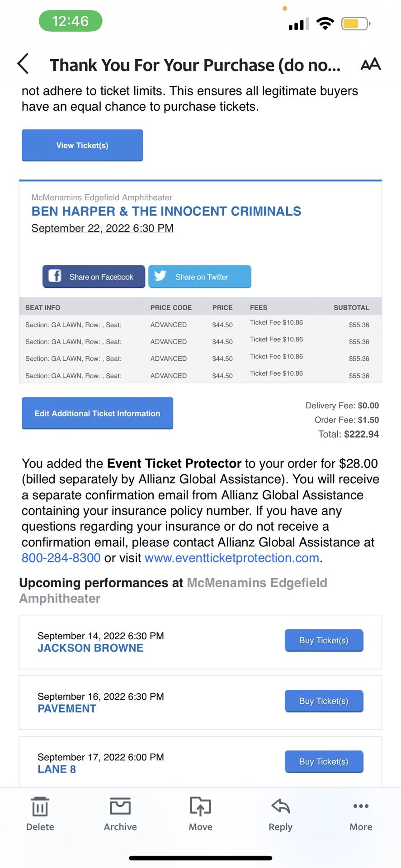The image size is (401, 868).
Task: Tap the Delete trash icon
Action: [x=40, y=814]
